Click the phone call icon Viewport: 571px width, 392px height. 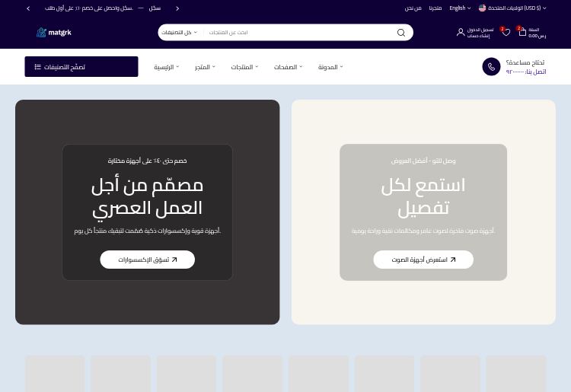491,67
